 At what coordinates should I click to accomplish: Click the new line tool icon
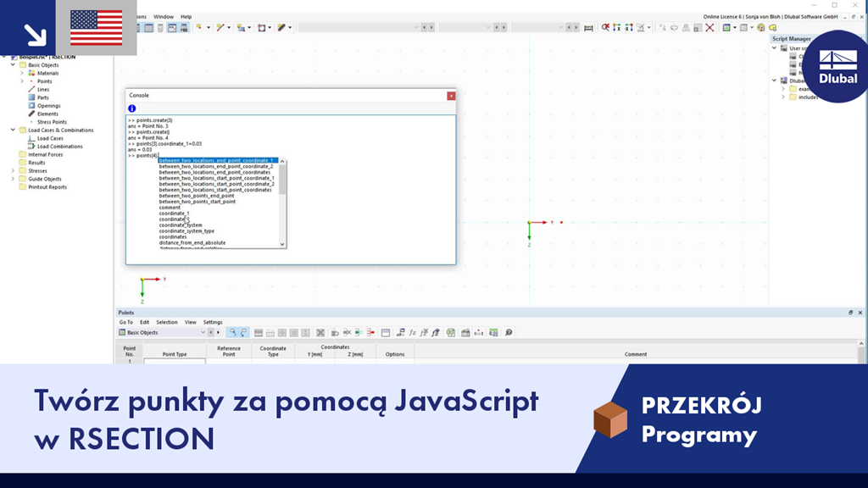pos(220,28)
